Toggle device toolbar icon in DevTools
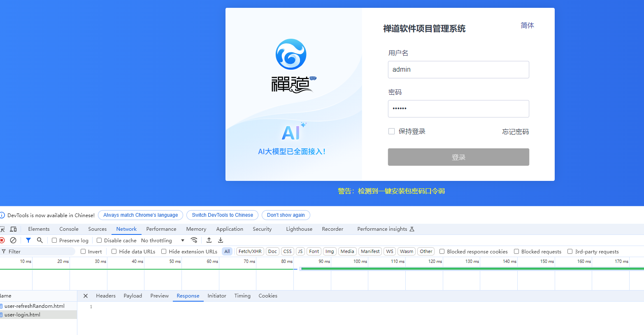Image resolution: width=644 pixels, height=335 pixels. point(13,229)
